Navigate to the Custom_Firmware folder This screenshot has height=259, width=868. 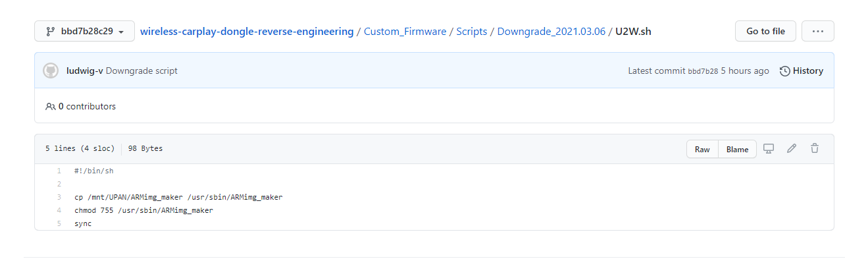pyautogui.click(x=405, y=31)
